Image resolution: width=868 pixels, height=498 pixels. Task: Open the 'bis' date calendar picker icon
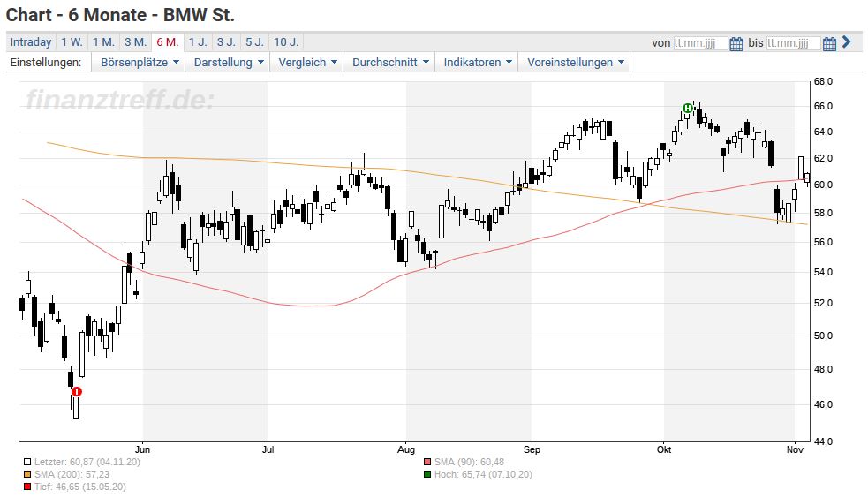pos(828,44)
